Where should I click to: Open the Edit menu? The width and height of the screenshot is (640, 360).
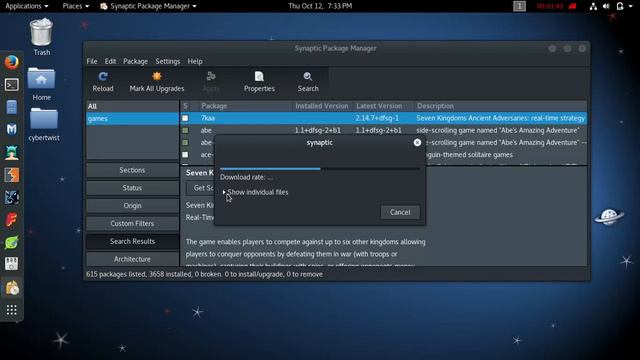click(110, 61)
